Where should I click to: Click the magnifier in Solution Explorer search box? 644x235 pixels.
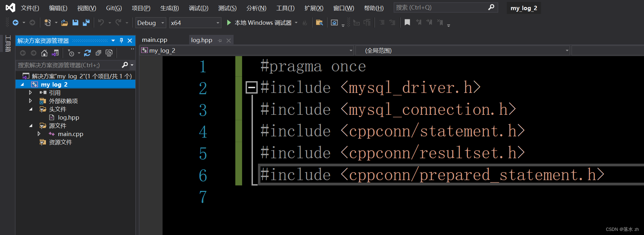point(125,65)
